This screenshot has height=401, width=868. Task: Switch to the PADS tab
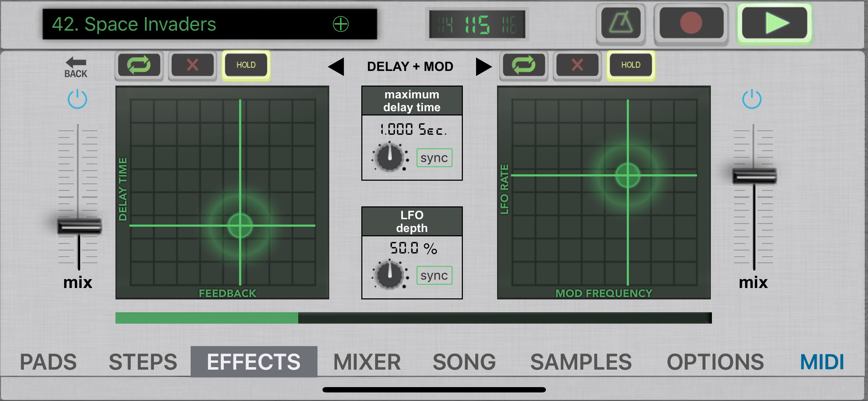tap(48, 362)
